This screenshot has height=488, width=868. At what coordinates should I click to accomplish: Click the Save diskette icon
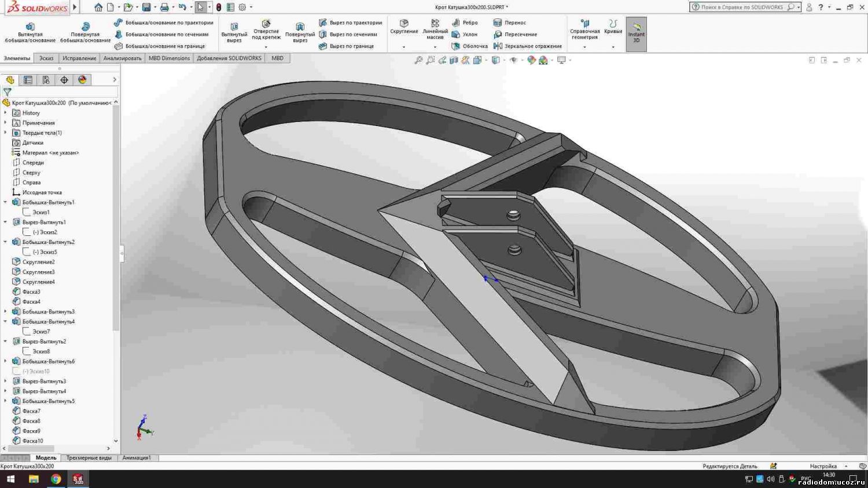coord(146,7)
